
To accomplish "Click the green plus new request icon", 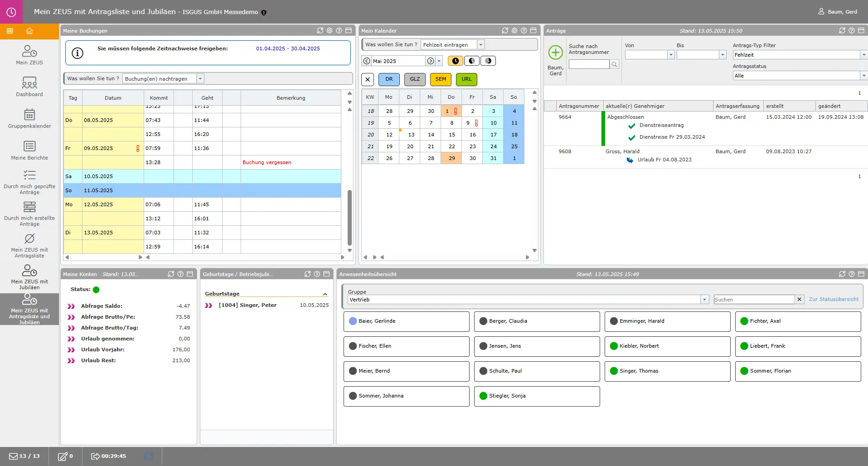I will (555, 53).
